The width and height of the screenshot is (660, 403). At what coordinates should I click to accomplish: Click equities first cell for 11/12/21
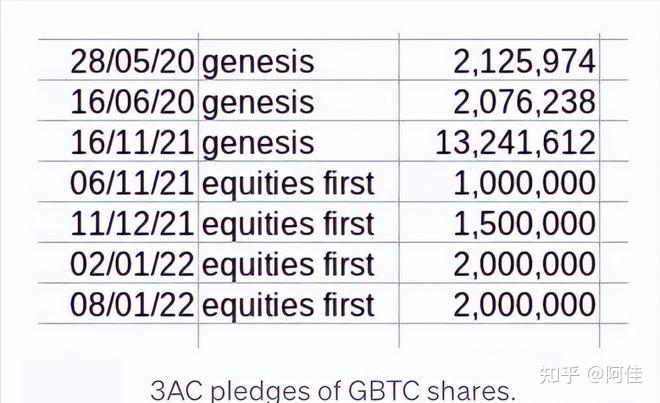pyautogui.click(x=298, y=222)
